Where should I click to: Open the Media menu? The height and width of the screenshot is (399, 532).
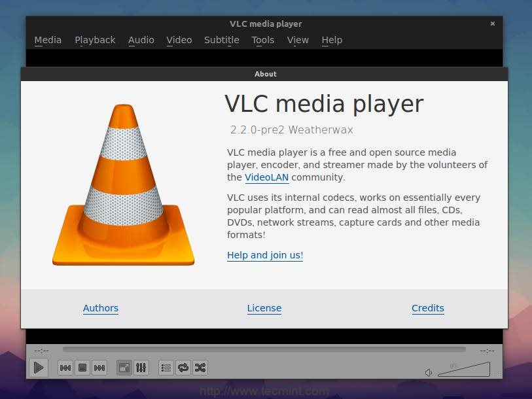(48, 40)
